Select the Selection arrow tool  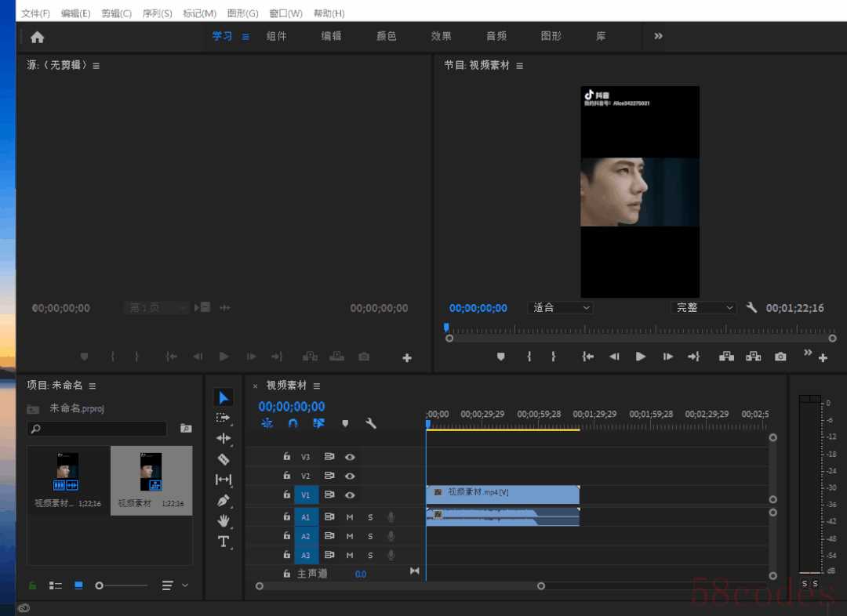coord(224,397)
